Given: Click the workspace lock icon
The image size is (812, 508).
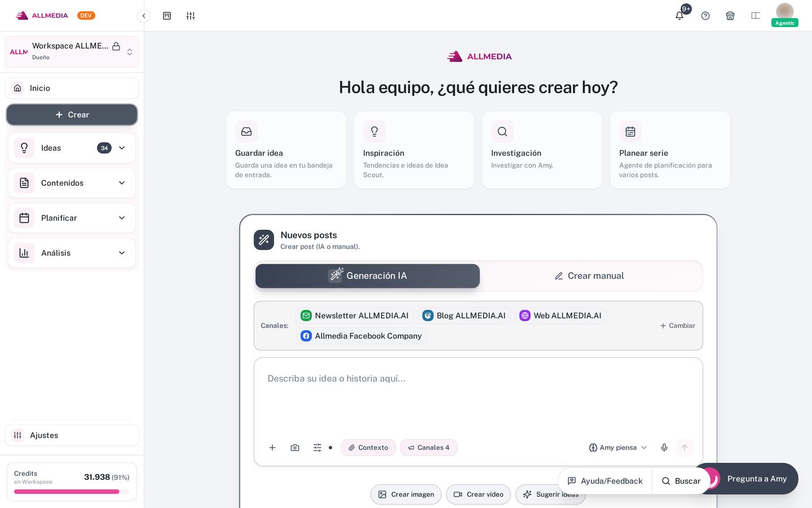Looking at the screenshot, I should click(116, 46).
